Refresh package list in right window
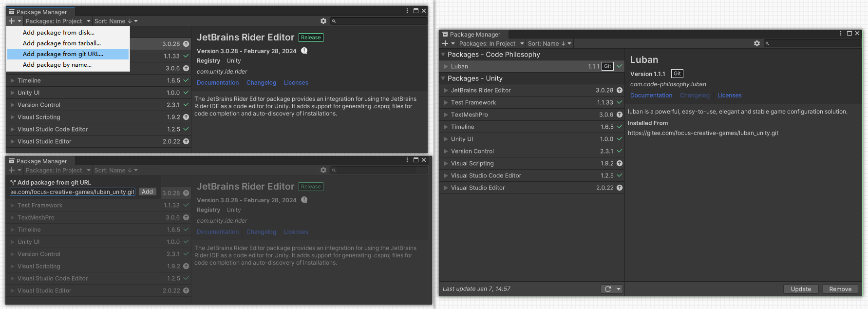Viewport: 868px width, 309px height. 608,289
